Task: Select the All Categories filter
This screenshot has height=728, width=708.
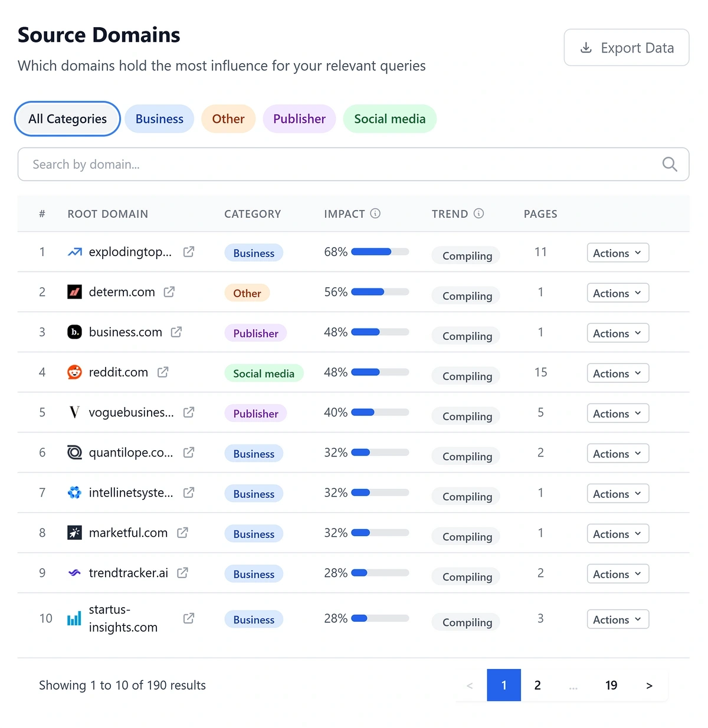Action: pos(68,119)
